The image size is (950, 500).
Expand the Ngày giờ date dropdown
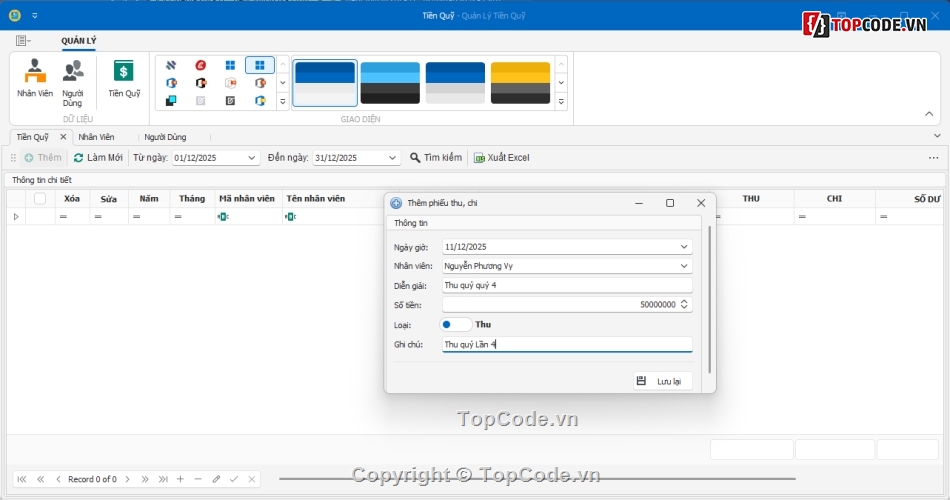pos(684,247)
